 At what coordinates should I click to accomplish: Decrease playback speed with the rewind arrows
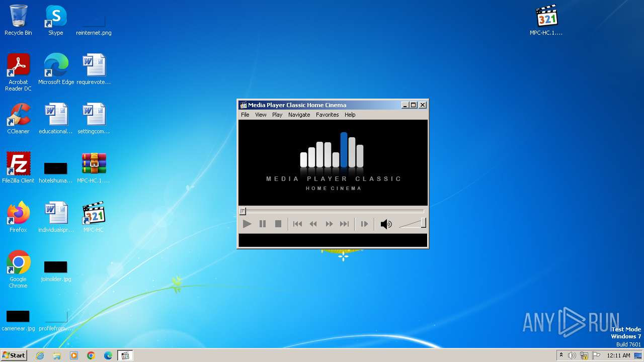[313, 224]
